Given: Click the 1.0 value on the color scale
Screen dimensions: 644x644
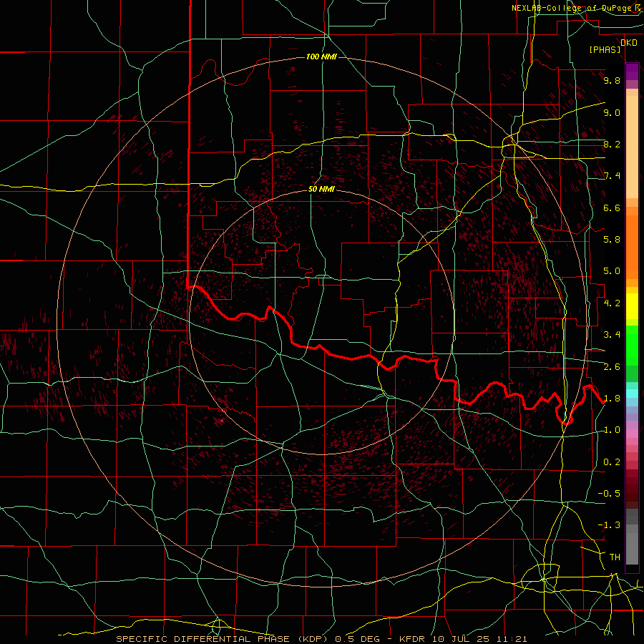Looking at the screenshot, I should click(x=612, y=430).
